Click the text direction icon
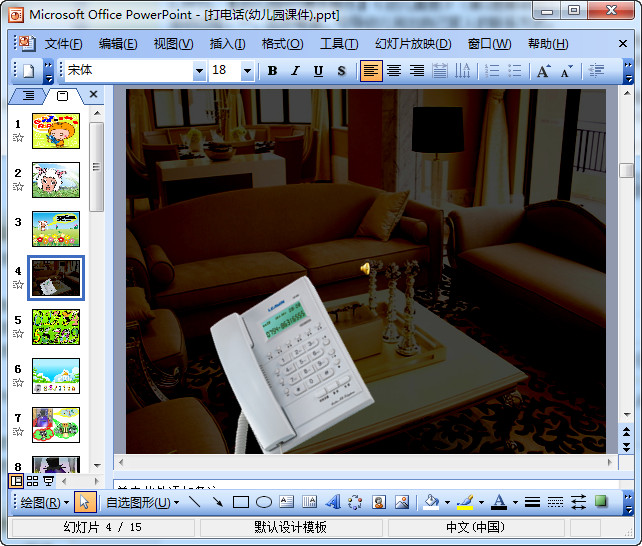This screenshot has width=642, height=546. [x=463, y=71]
